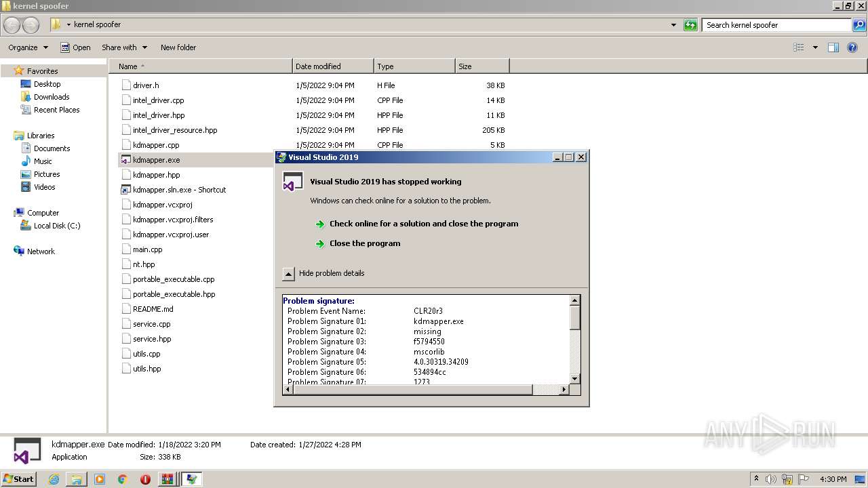The width and height of the screenshot is (868, 488).
Task: Open the view options dropdown arrow
Action: (815, 47)
